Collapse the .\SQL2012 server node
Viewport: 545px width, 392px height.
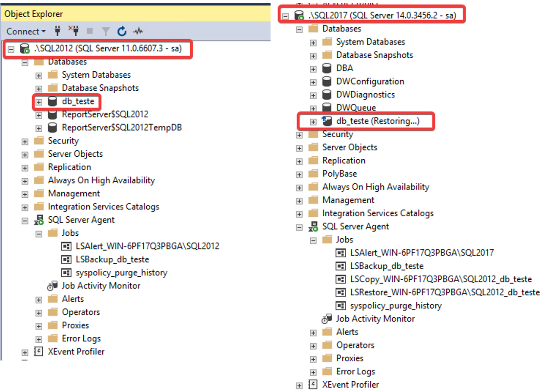[11, 49]
